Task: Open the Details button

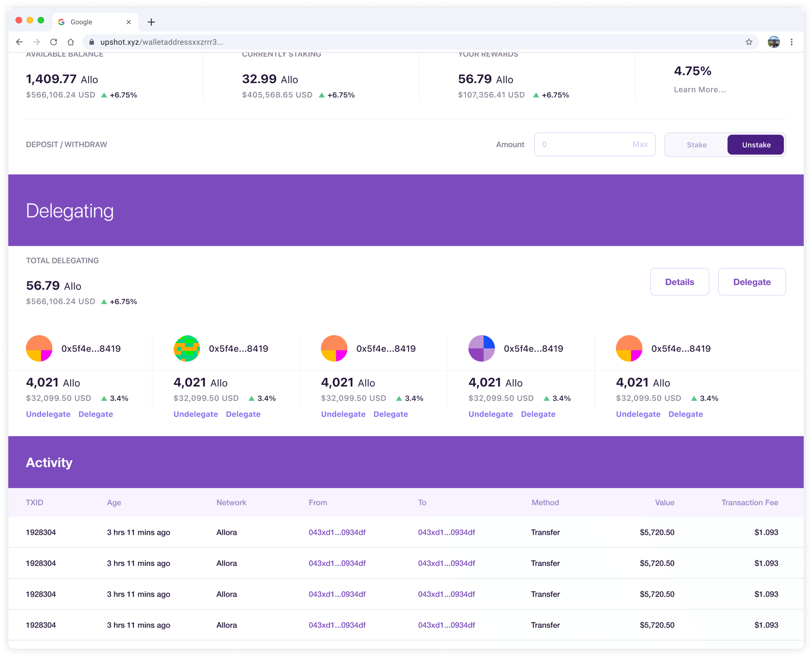Action: [x=679, y=282]
